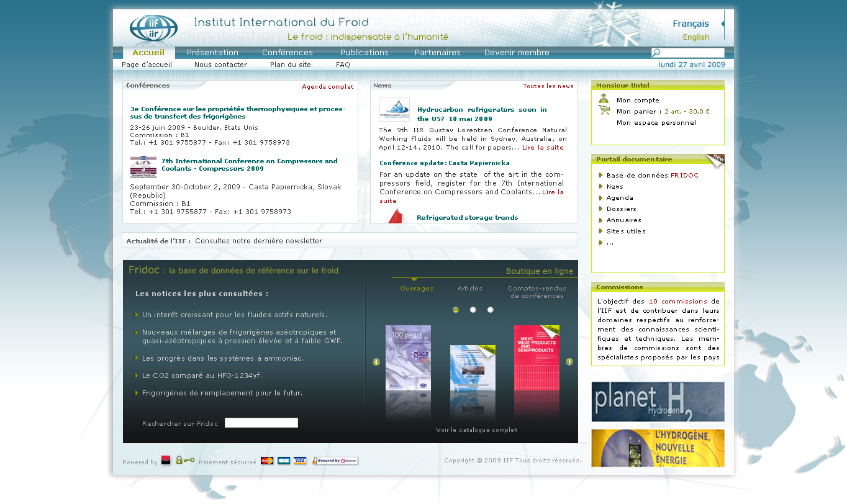The width and height of the screenshot is (847, 504).
Task: Switch language to English
Action: point(695,37)
